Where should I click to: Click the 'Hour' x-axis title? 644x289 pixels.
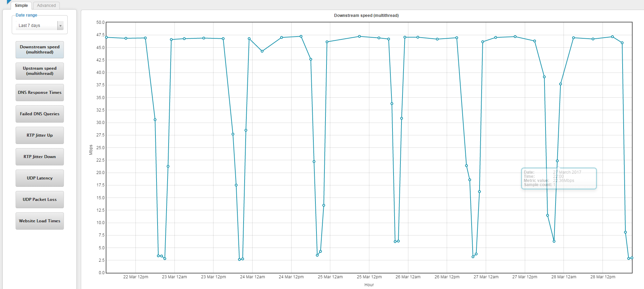click(369, 285)
